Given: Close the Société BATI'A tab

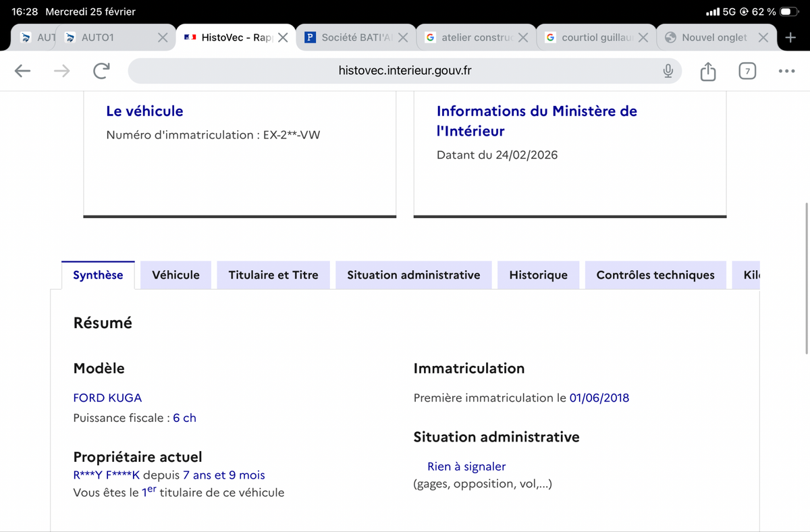Looking at the screenshot, I should point(403,38).
